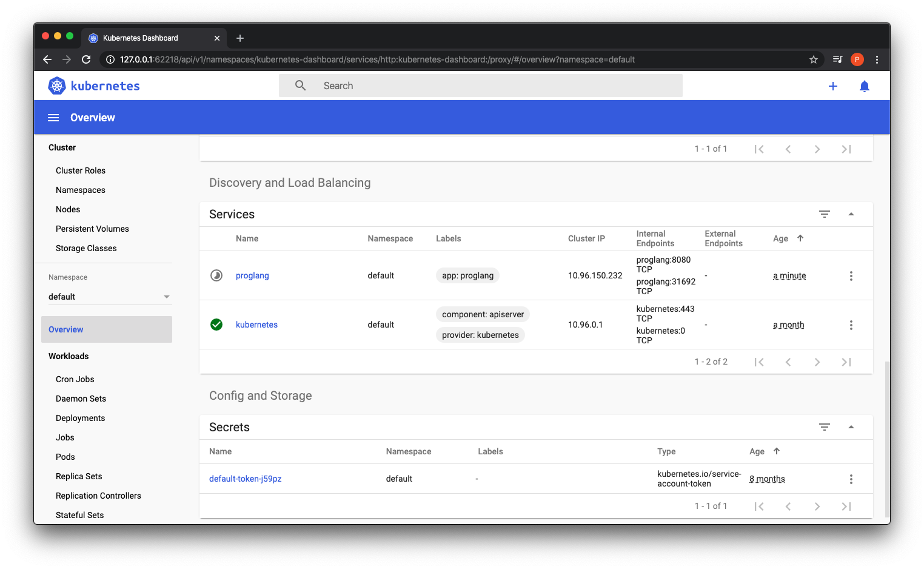924x569 pixels.
Task: Open Namespaces in sidebar
Action: [x=81, y=190]
